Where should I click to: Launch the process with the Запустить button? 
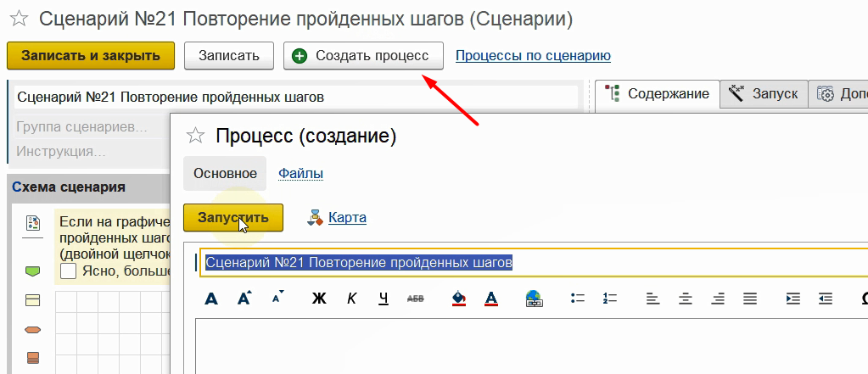coord(233,217)
